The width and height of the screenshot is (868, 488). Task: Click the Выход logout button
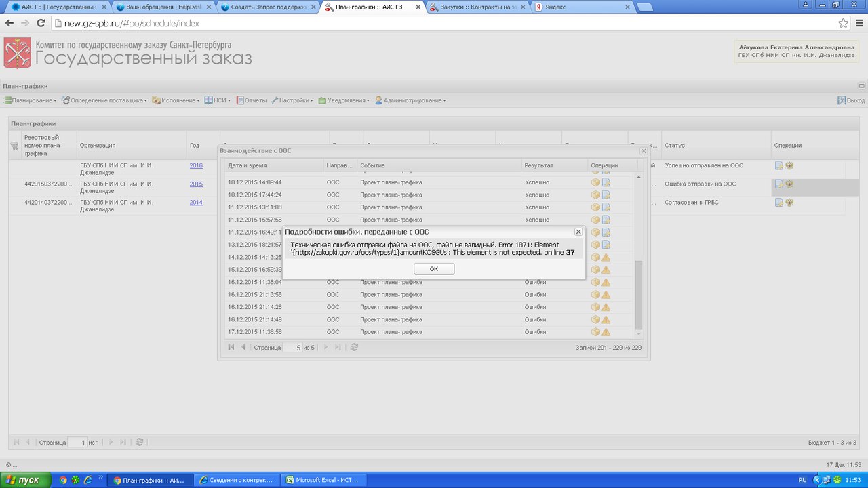point(851,100)
